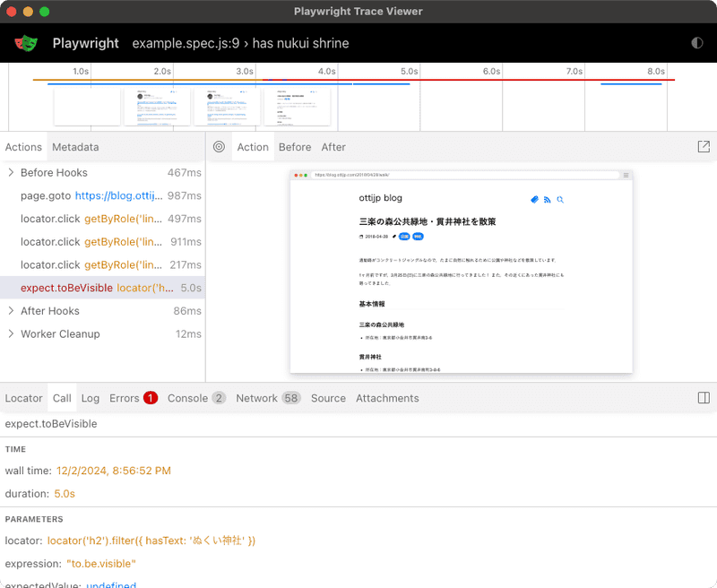
Task: Click the first blue tag badge
Action: [404, 237]
